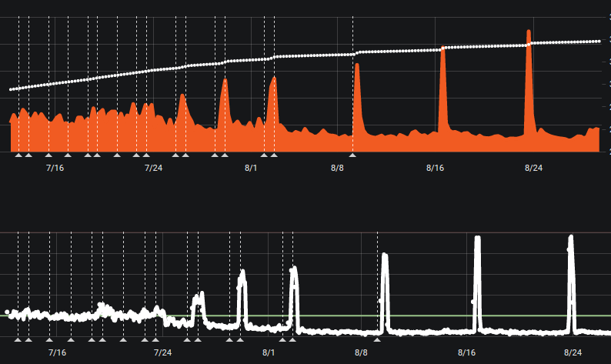Select the first triangle marker on top chart axis
This screenshot has width=611, height=364.
coord(18,155)
